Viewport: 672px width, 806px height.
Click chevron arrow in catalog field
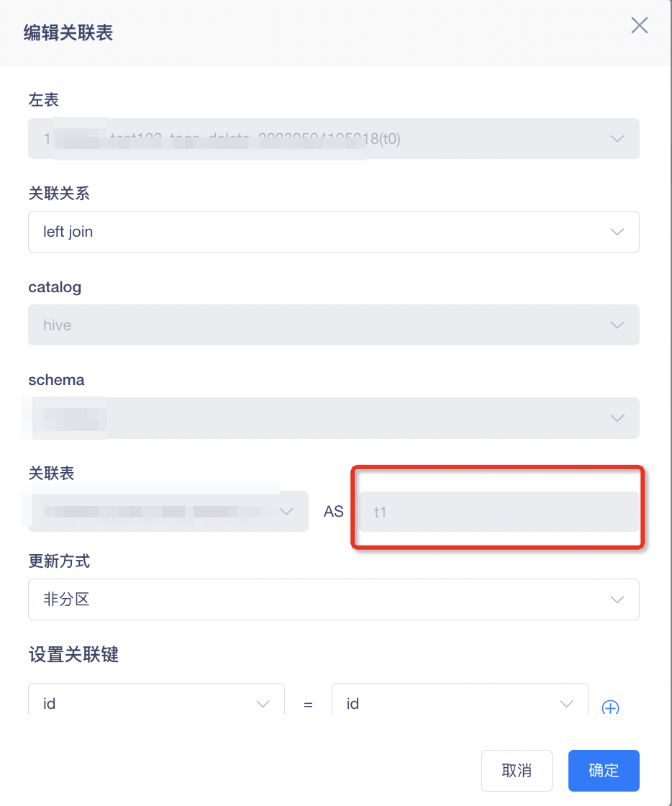[617, 325]
